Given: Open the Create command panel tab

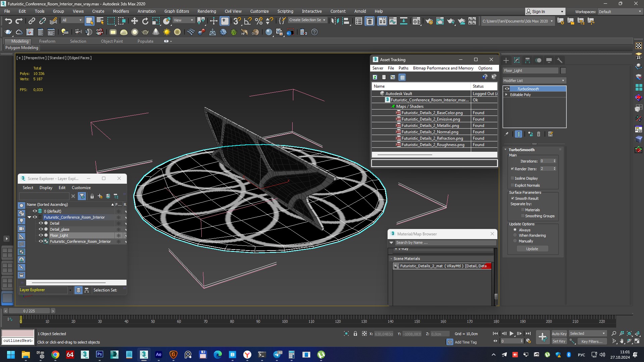Looking at the screenshot, I should tap(506, 60).
